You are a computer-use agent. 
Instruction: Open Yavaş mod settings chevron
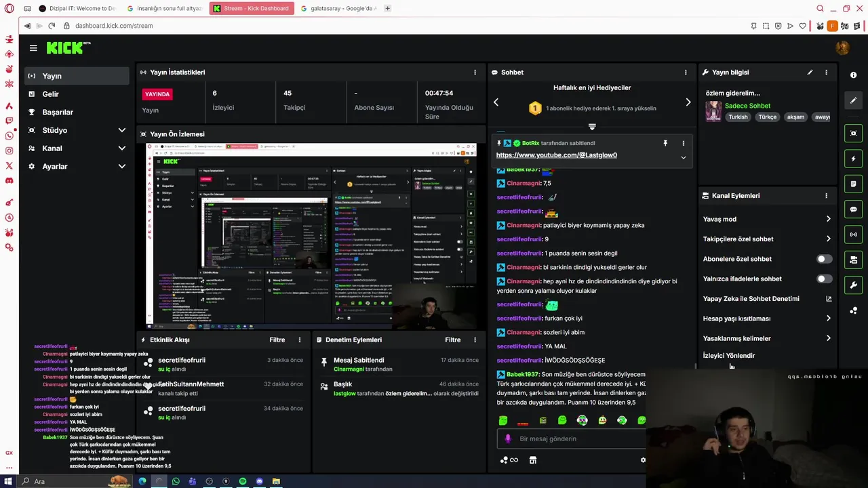[x=828, y=219]
